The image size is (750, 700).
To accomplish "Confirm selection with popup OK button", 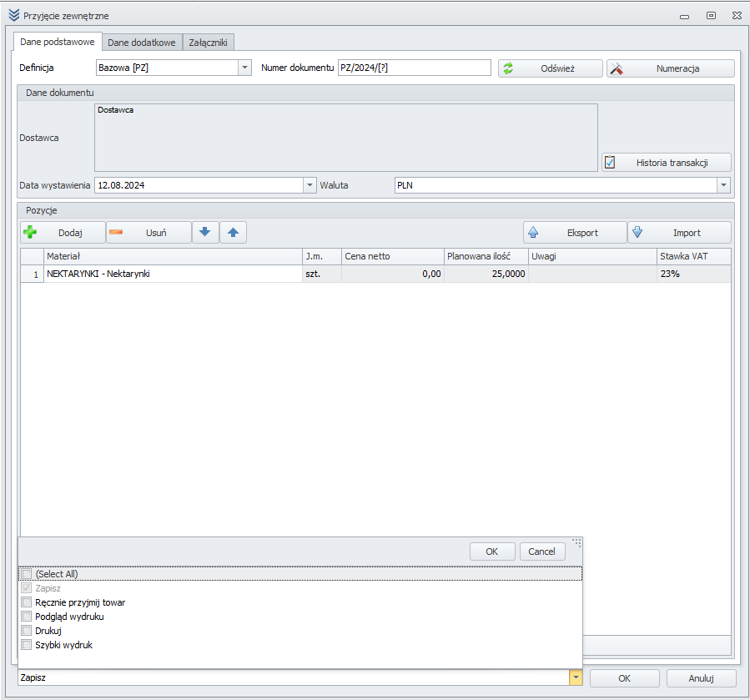I will [492, 551].
